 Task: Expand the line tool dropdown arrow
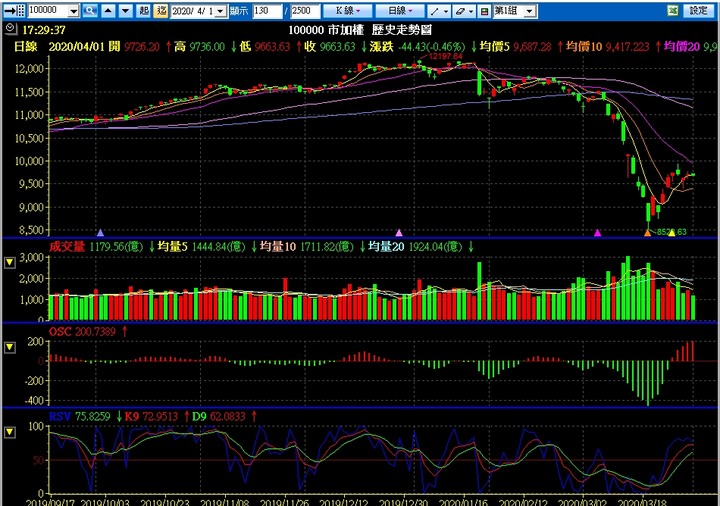coord(445,11)
